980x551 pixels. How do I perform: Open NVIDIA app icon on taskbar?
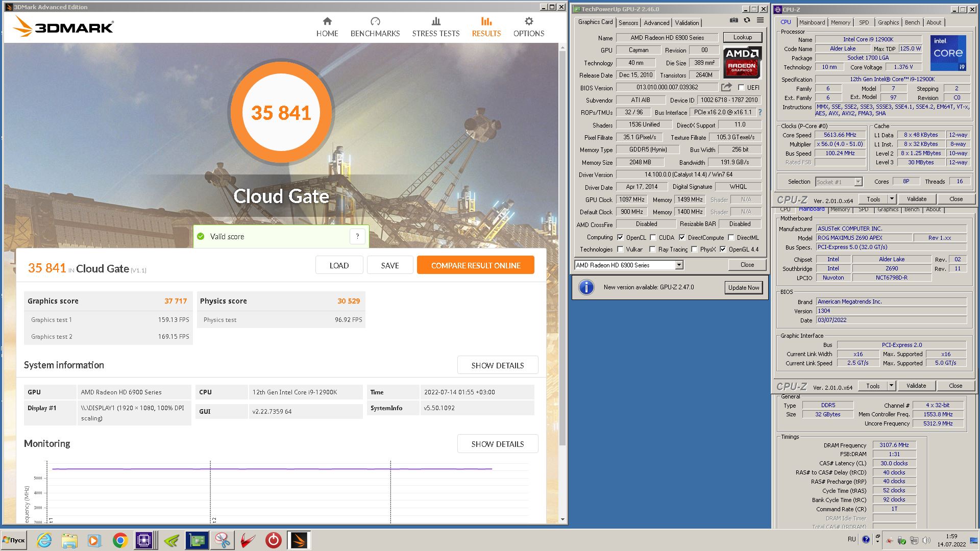tap(171, 540)
